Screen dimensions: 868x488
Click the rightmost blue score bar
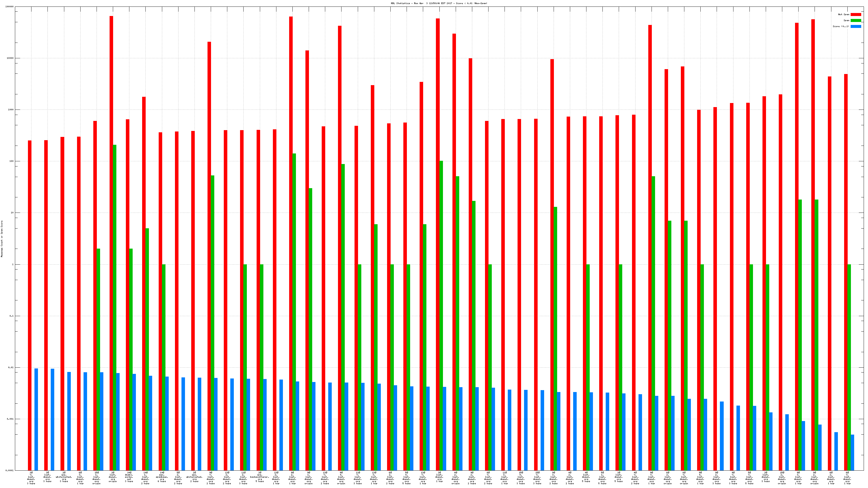point(852,452)
